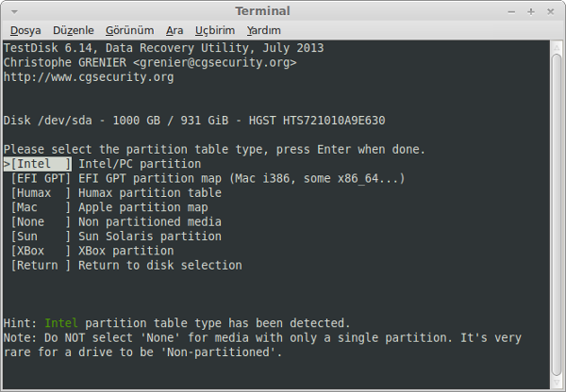Minimize the Terminal window
This screenshot has width=566, height=392.
511,12
